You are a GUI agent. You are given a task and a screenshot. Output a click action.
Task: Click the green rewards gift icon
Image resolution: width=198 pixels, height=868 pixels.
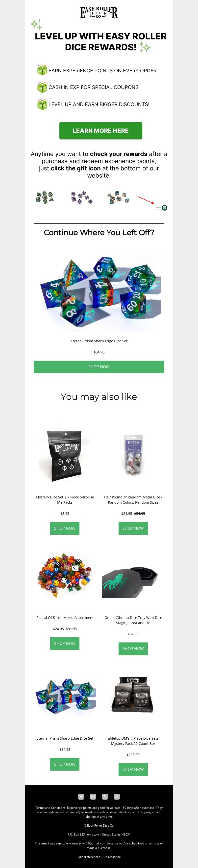pyautogui.click(x=164, y=207)
